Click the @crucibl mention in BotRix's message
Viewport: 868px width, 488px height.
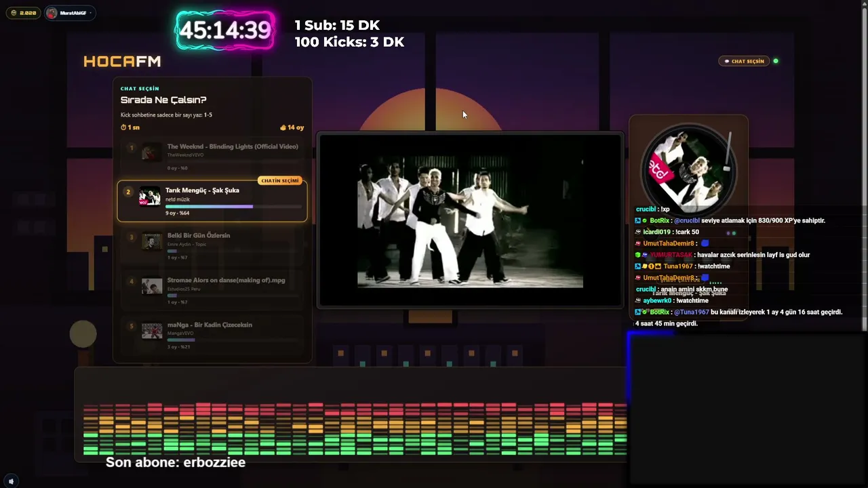tap(687, 221)
